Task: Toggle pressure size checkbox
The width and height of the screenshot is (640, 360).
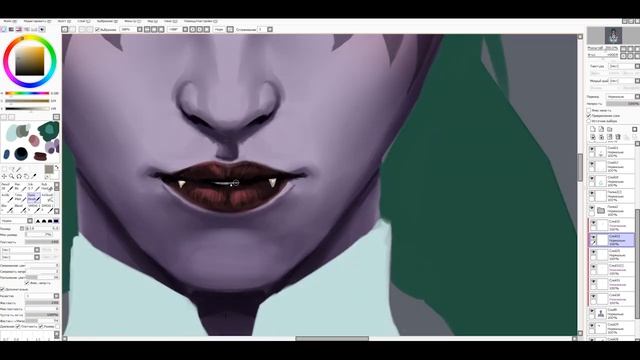Action: click(x=40, y=327)
